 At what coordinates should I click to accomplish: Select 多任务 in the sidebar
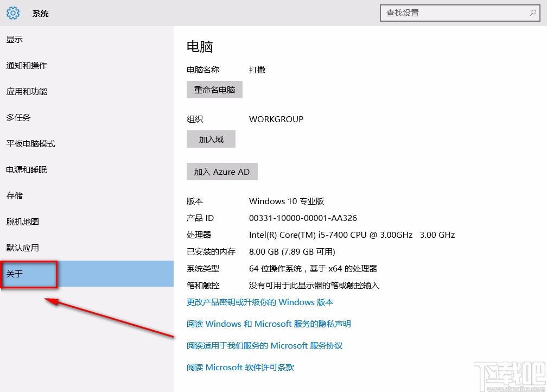point(20,117)
